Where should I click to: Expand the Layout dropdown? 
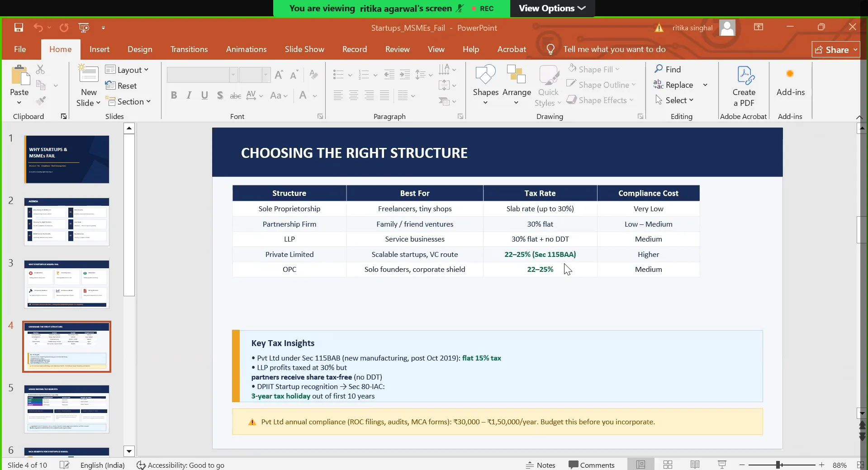[x=127, y=70]
